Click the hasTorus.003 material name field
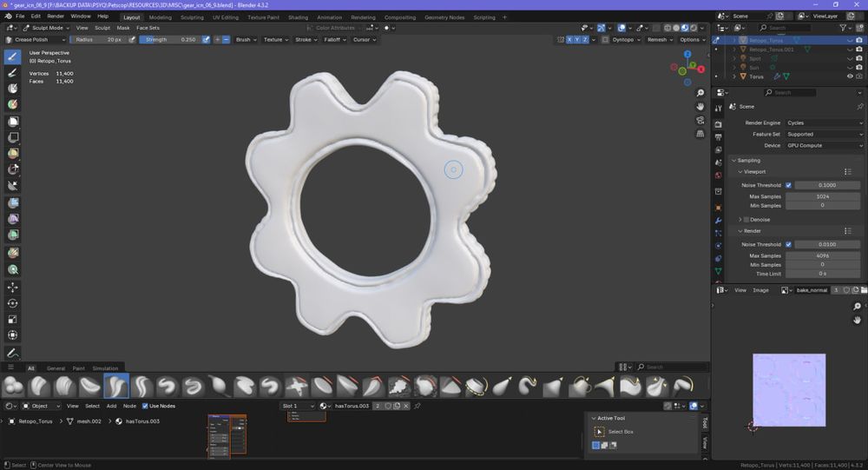Viewport: 868px width, 470px height. (352, 406)
